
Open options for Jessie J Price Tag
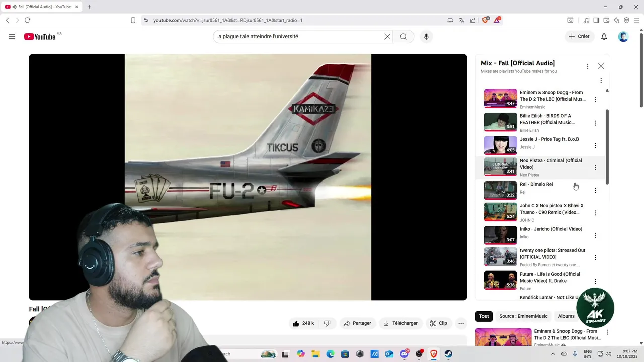pos(595,145)
